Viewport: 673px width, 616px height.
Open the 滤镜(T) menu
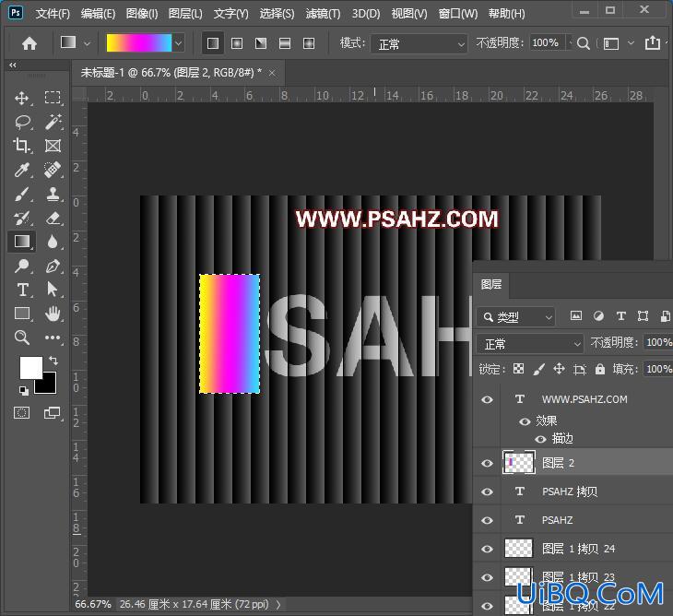pos(323,14)
